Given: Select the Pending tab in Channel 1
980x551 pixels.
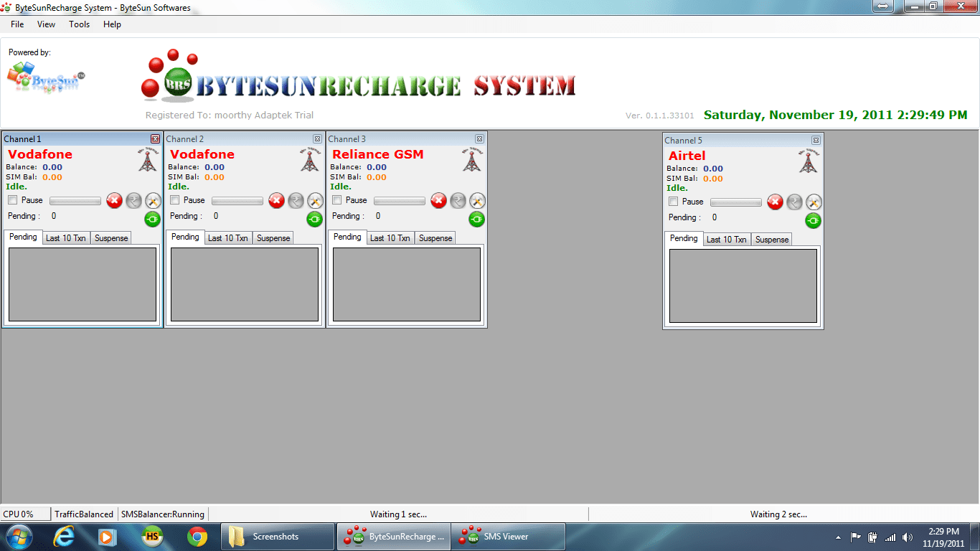Looking at the screenshot, I should pos(23,237).
